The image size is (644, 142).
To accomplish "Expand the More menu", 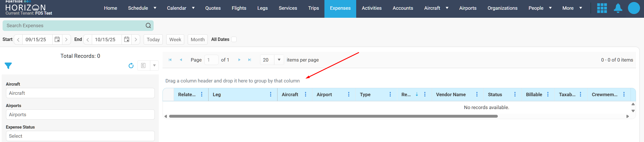I will [x=572, y=8].
